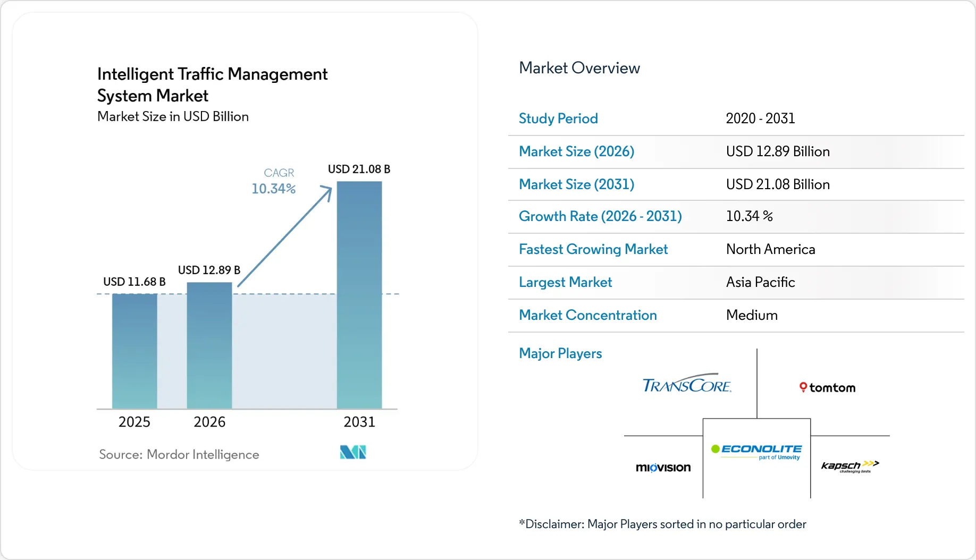Screen dimensions: 976x560
Task: Click the 'Market Overview' heading
Action: point(579,68)
